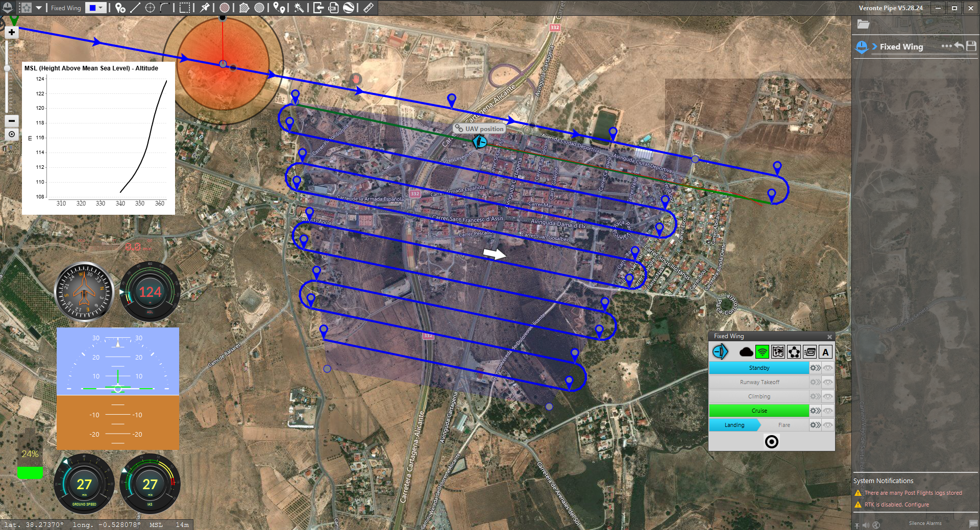Viewport: 980px width, 530px height.
Task: Click the map icon in Fixed Wing panel
Action: 778,351
